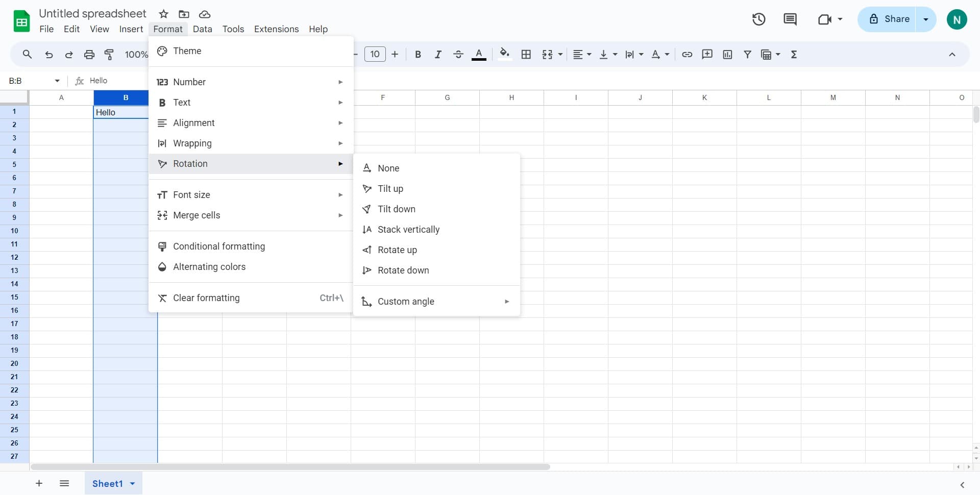The height and width of the screenshot is (495, 980).
Task: Open the Data menu
Action: (202, 29)
